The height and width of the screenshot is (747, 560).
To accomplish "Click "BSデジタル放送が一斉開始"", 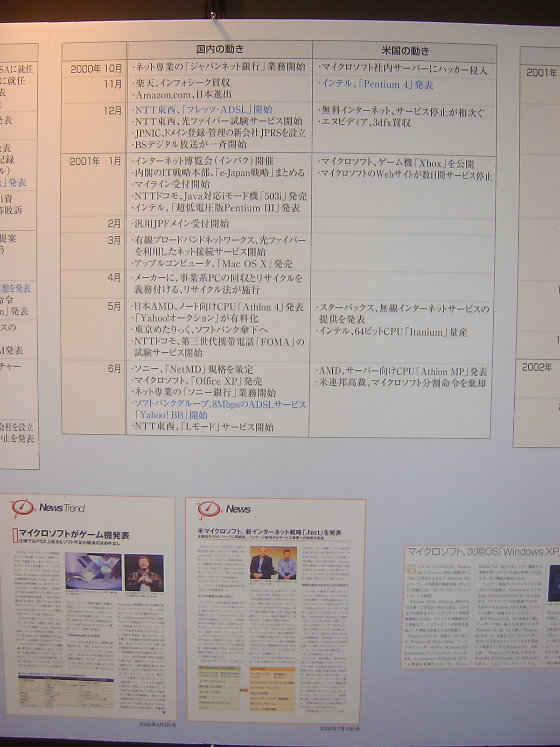I will click(189, 145).
